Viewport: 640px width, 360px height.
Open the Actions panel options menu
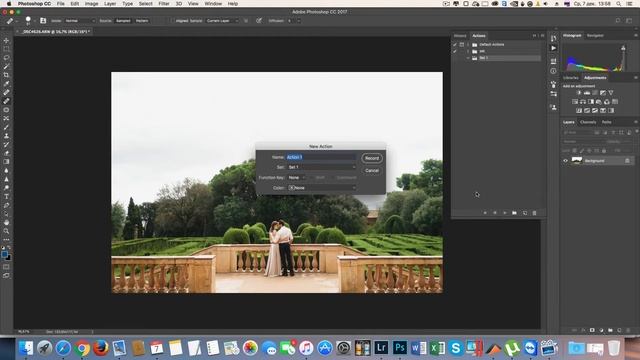pos(542,36)
